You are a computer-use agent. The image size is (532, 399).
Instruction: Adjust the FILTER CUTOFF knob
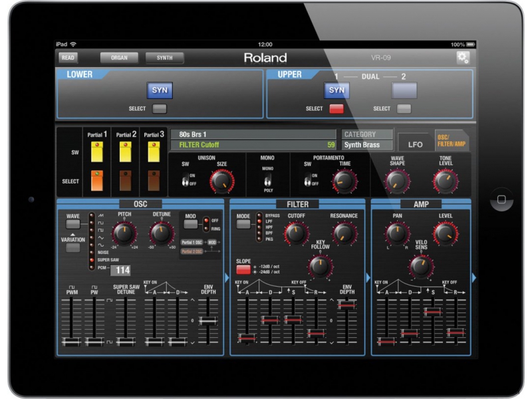click(x=296, y=234)
